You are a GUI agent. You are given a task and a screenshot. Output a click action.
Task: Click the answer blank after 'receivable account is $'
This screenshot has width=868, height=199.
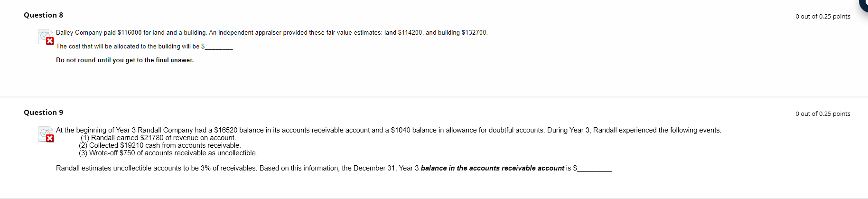[x=594, y=169]
